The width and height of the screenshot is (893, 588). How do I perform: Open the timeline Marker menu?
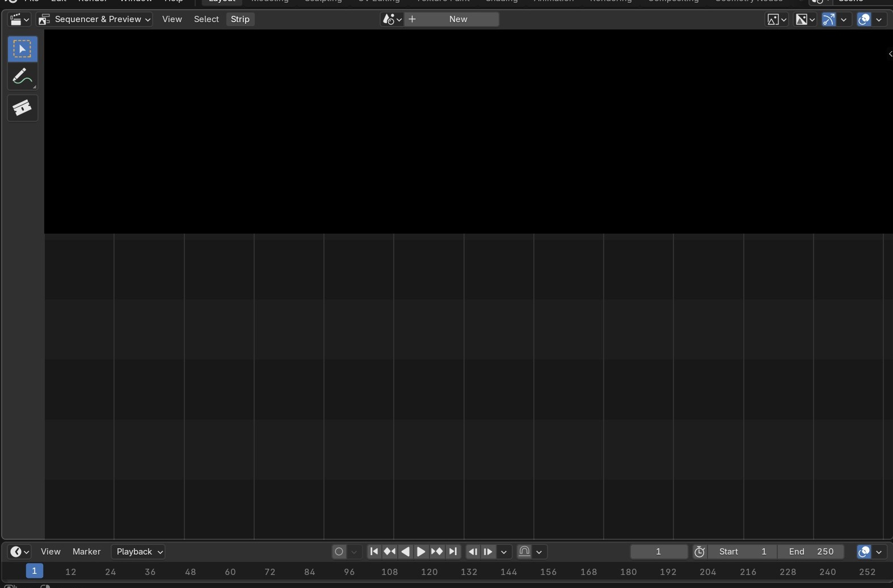click(x=86, y=552)
